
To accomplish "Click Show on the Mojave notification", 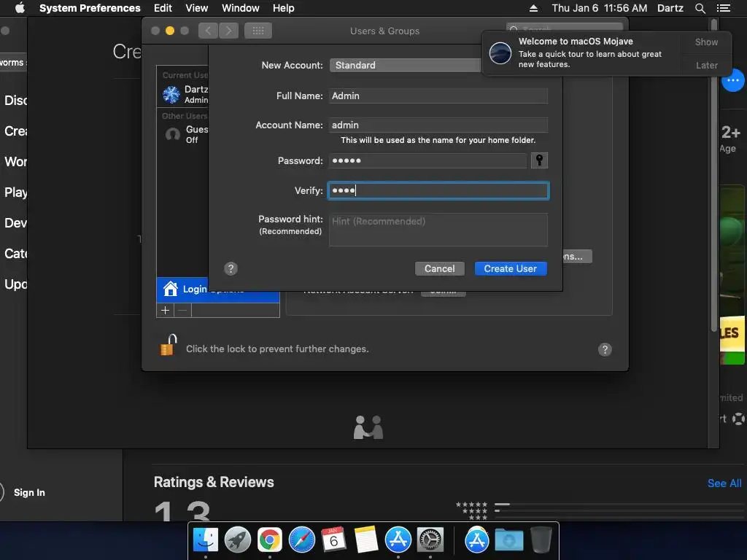I will (x=706, y=42).
